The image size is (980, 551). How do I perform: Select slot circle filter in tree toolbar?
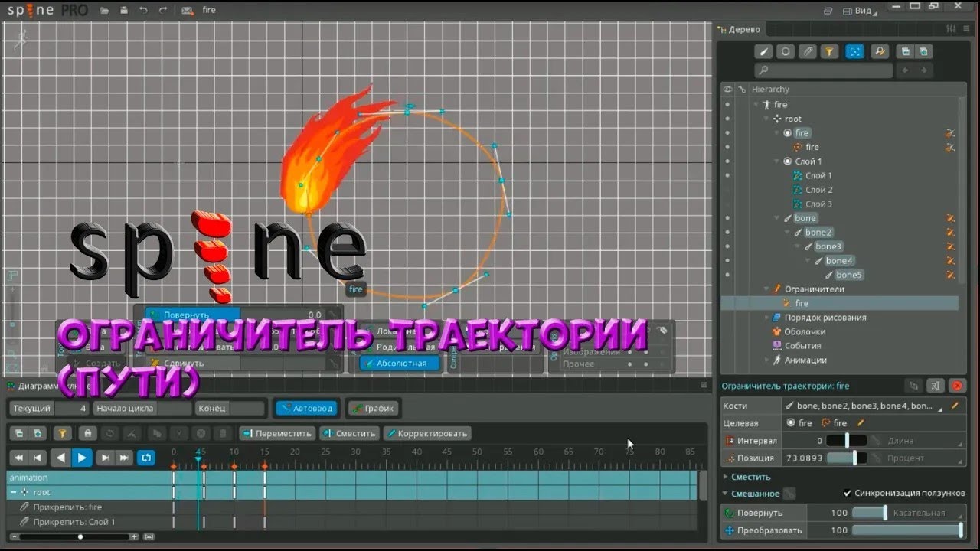786,52
